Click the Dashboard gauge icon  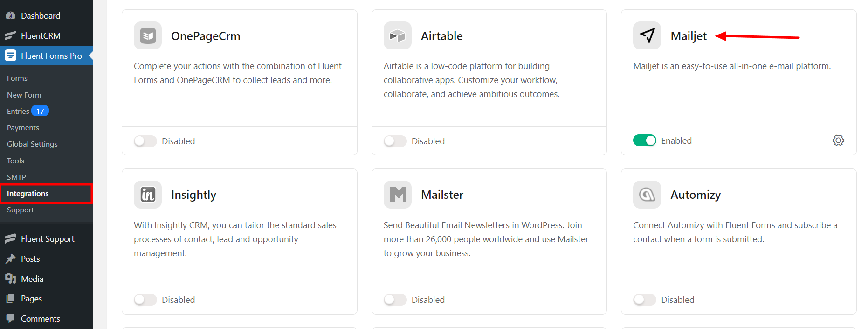pos(10,15)
